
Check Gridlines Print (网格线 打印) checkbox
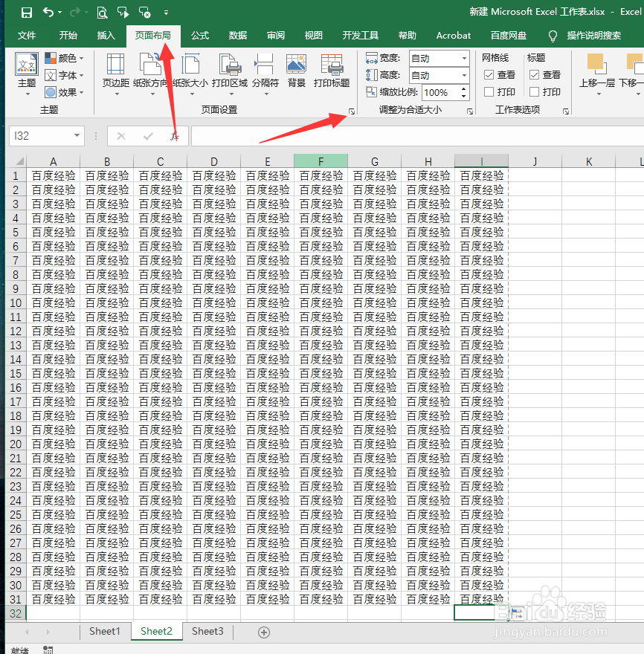click(489, 91)
